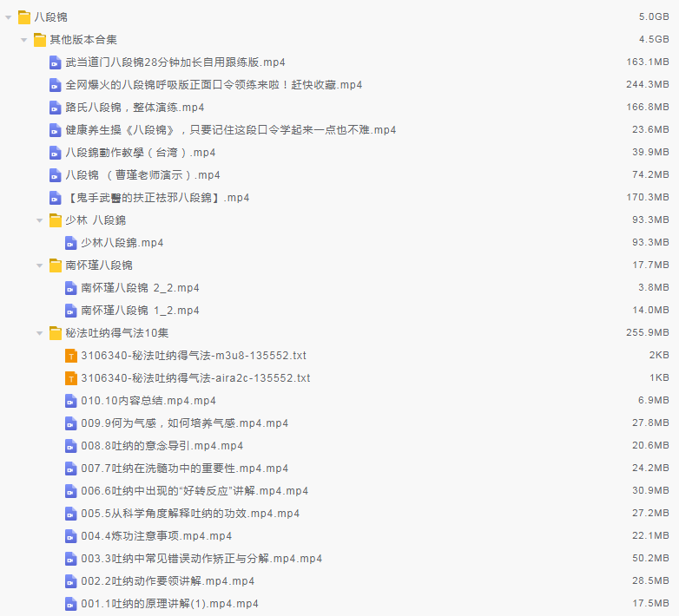Select 【鬼手武醫的扶正祛邪八段錦】.mp4 file name
679x616 pixels.
click(157, 198)
